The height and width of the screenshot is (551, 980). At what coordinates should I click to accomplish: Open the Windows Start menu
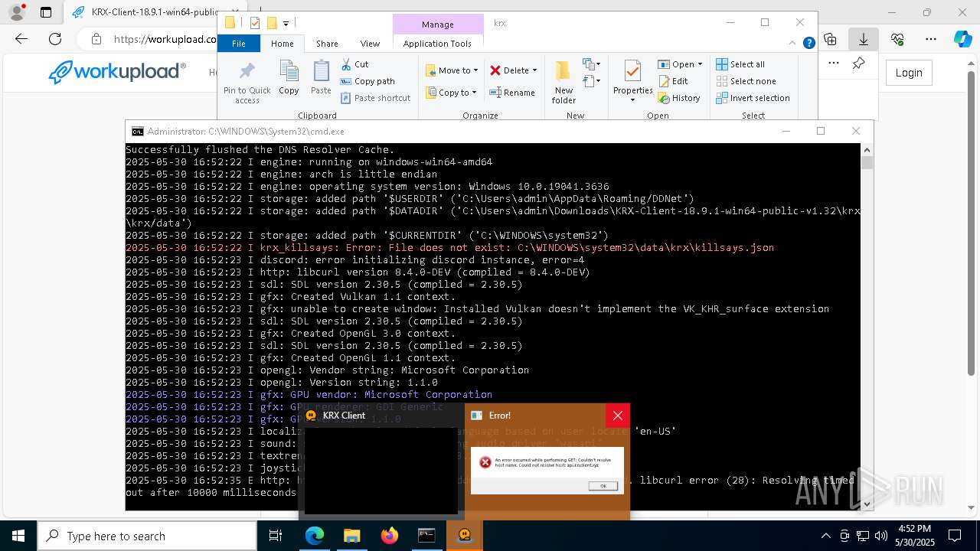(x=18, y=536)
